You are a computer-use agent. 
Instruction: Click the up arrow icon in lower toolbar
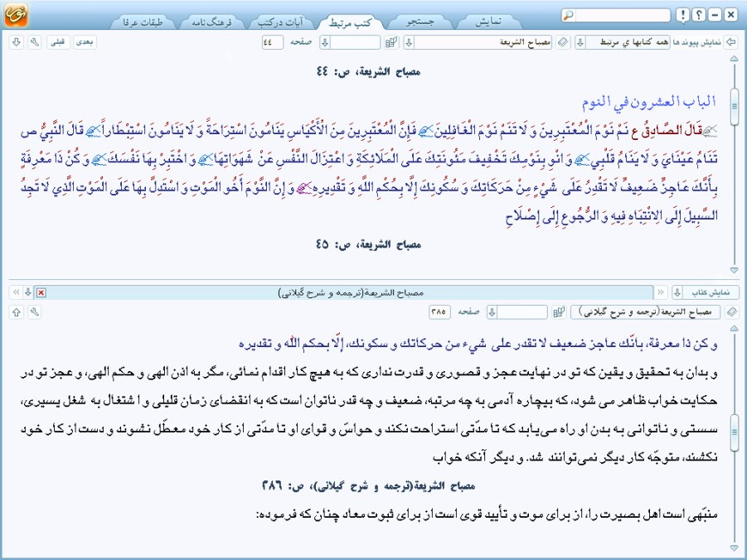[x=17, y=312]
